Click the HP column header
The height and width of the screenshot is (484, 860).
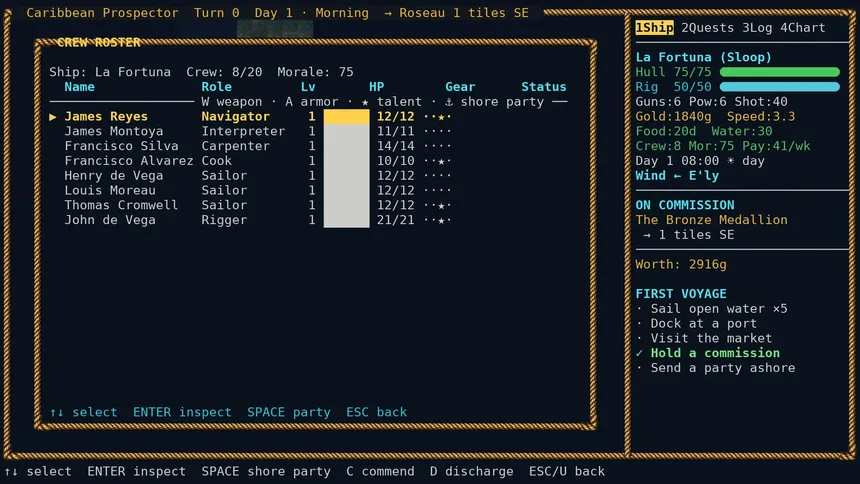(376, 87)
